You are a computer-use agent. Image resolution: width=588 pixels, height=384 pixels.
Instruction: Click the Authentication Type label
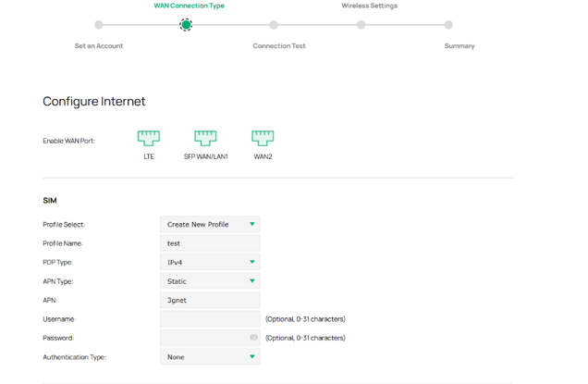coord(75,357)
